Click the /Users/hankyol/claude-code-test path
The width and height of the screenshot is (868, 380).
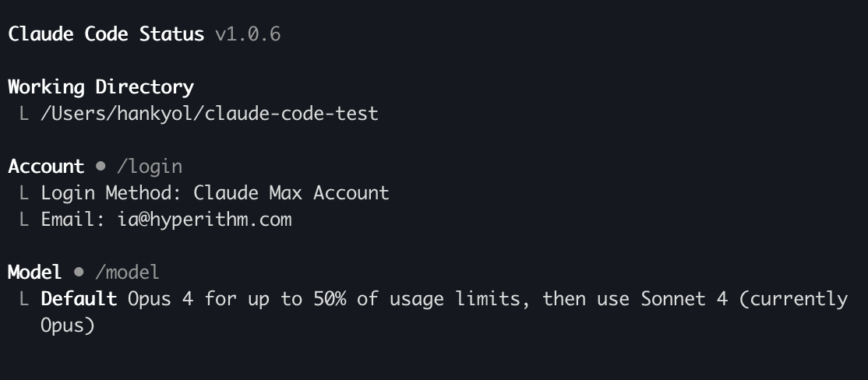click(210, 114)
